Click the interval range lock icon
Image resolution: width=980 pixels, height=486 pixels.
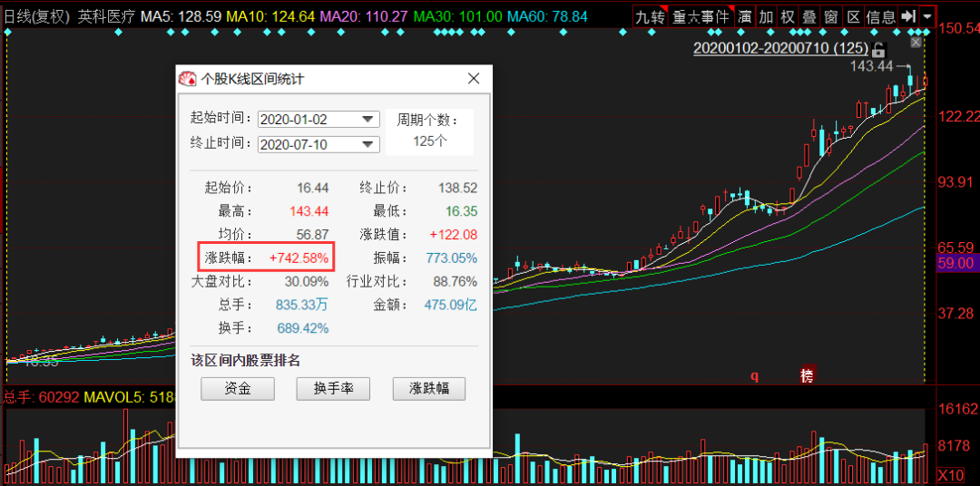click(878, 49)
